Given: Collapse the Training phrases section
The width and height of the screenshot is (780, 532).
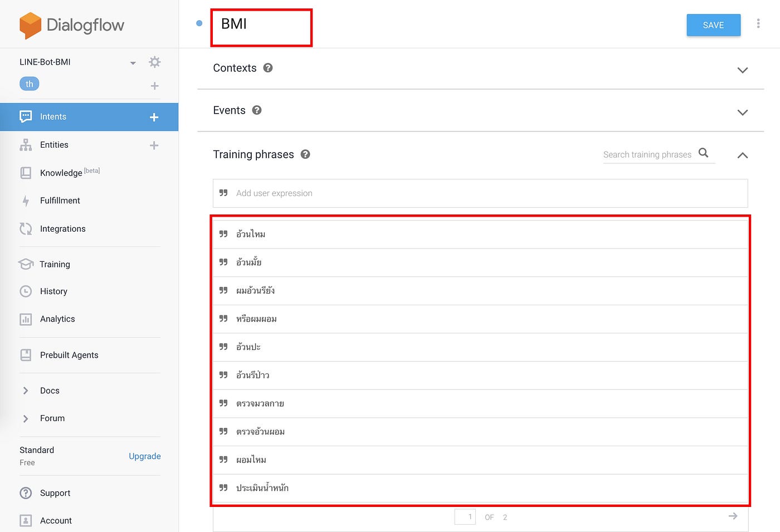Looking at the screenshot, I should point(743,155).
